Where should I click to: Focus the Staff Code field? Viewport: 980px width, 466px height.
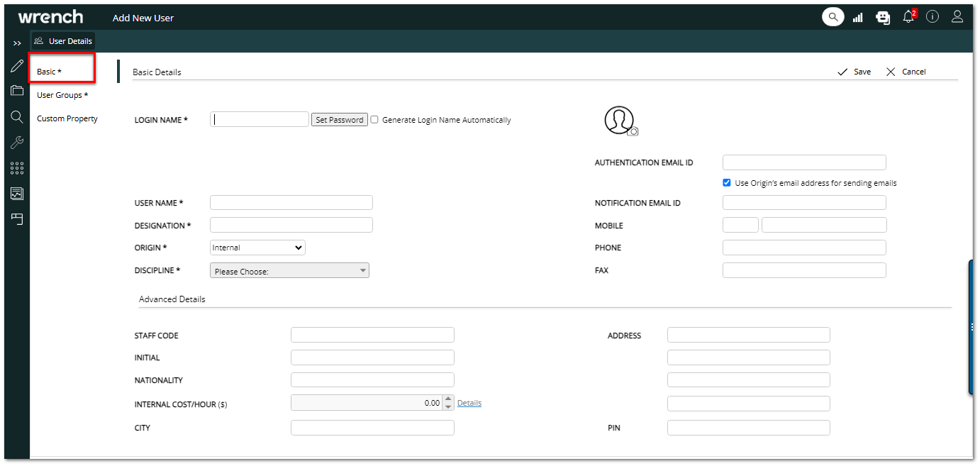(372, 335)
